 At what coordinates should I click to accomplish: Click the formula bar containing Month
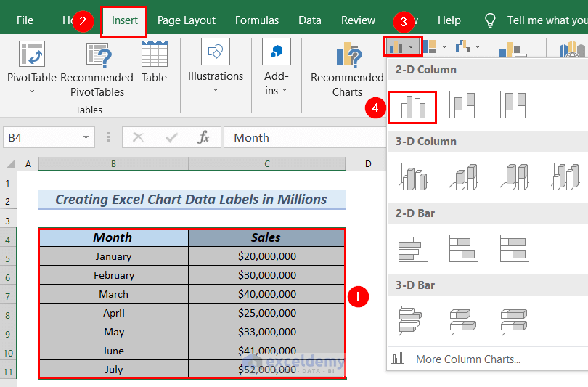(x=305, y=137)
